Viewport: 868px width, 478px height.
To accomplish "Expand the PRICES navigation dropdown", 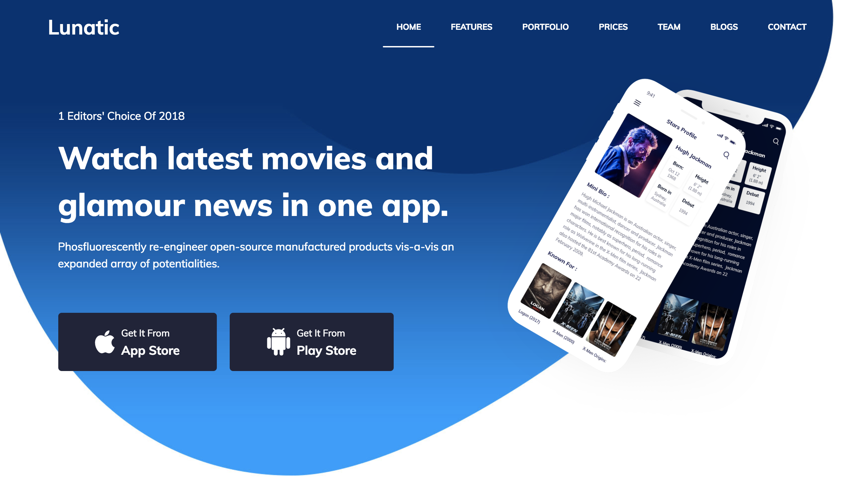I will point(613,27).
